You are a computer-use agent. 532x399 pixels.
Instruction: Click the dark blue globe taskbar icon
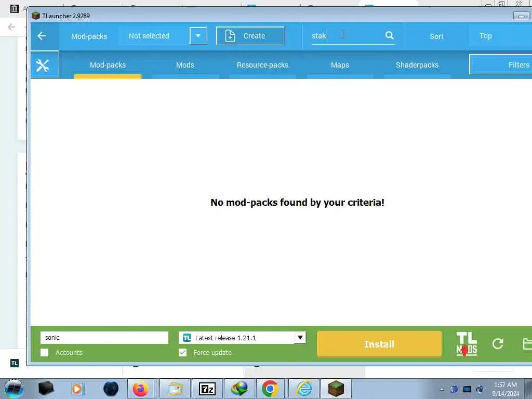point(111,389)
